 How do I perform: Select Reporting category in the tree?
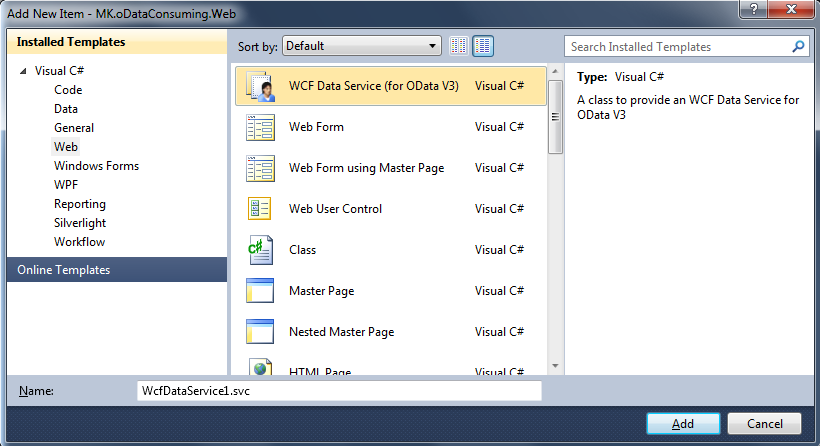[79, 204]
